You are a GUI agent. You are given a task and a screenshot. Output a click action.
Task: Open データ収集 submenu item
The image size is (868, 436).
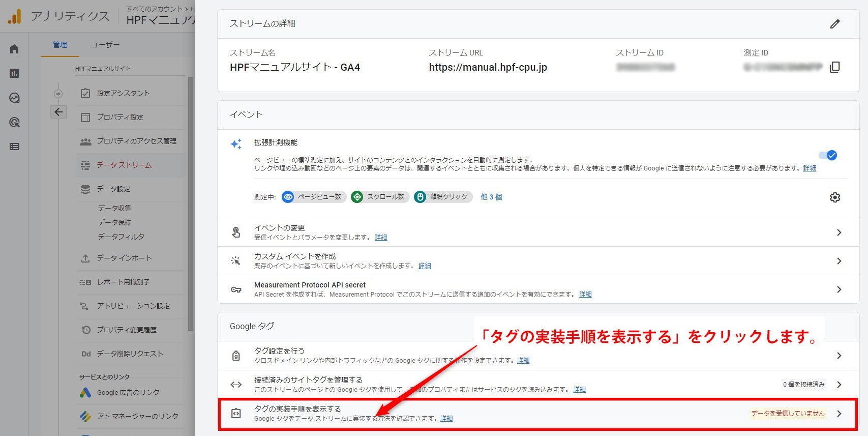tap(114, 208)
